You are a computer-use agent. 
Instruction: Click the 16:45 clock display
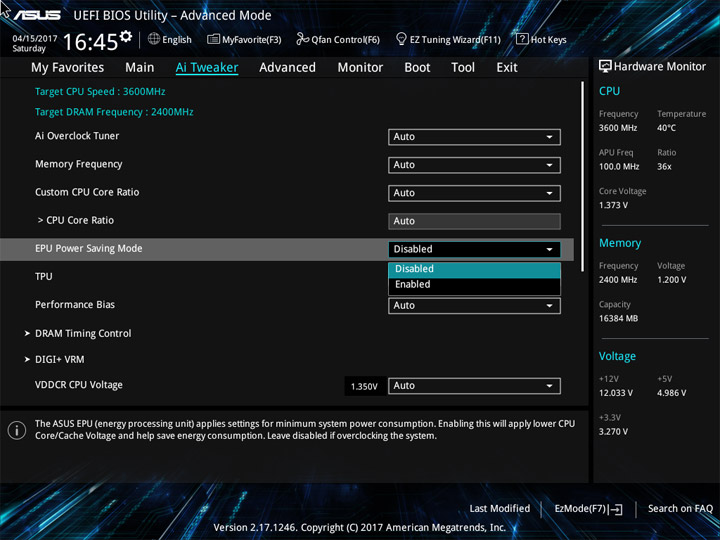point(91,42)
